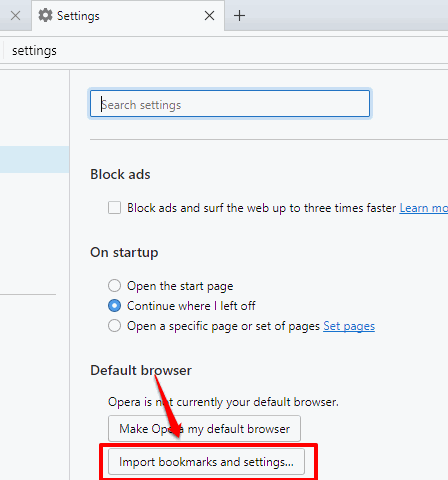Click Make Opera my default browser
The width and height of the screenshot is (448, 480).
pyautogui.click(x=204, y=428)
